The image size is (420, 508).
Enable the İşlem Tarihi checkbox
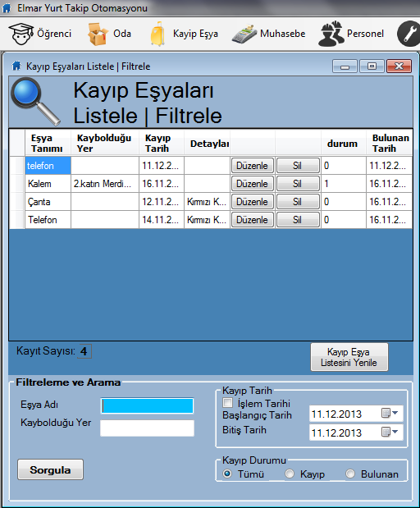click(228, 403)
